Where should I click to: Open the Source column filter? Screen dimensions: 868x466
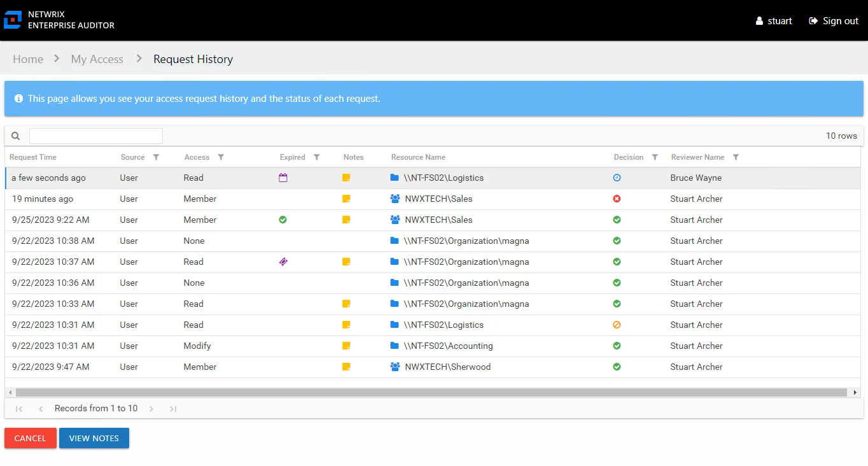(x=156, y=157)
